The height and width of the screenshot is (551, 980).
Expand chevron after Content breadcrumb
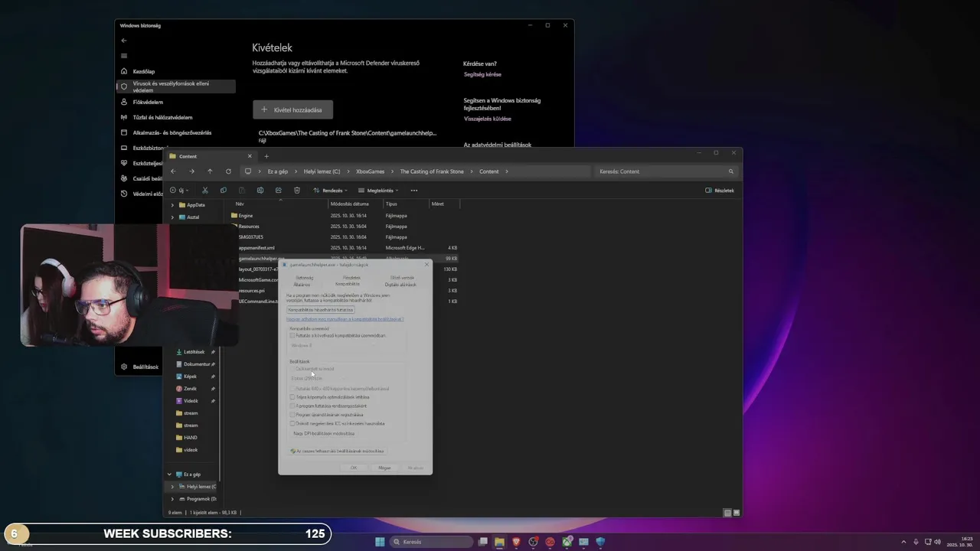tap(507, 171)
